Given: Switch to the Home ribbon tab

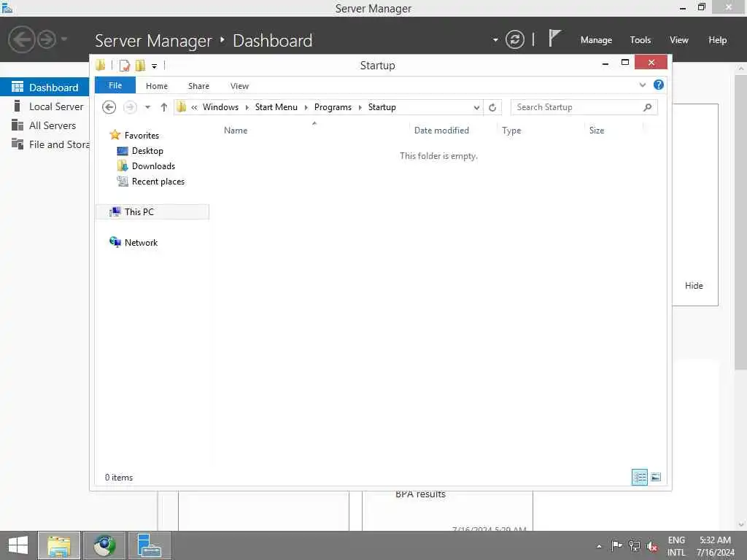Looking at the screenshot, I should point(157,86).
